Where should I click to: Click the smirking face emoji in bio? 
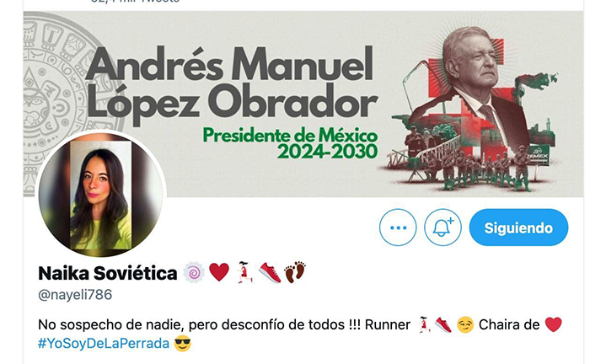(465, 324)
